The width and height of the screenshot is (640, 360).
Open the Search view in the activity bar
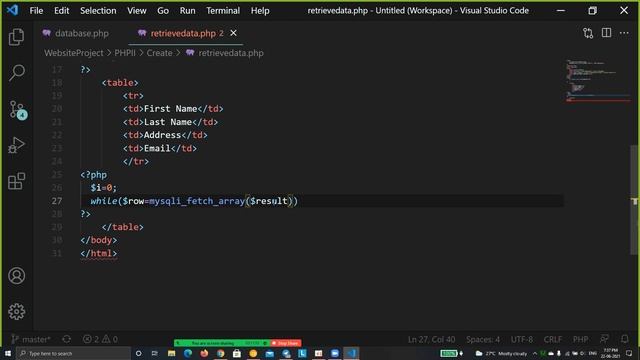click(x=16, y=73)
